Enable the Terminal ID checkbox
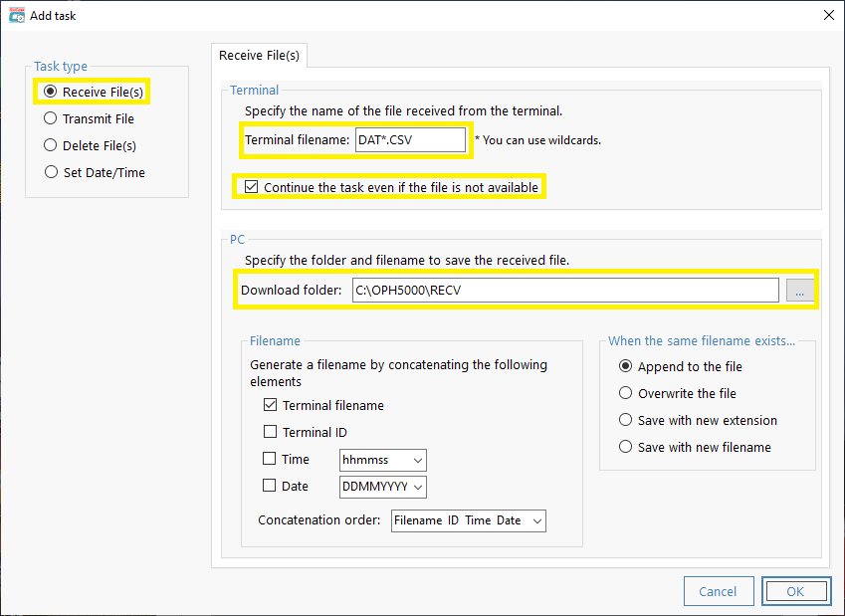This screenshot has height=616, width=845. (x=270, y=432)
